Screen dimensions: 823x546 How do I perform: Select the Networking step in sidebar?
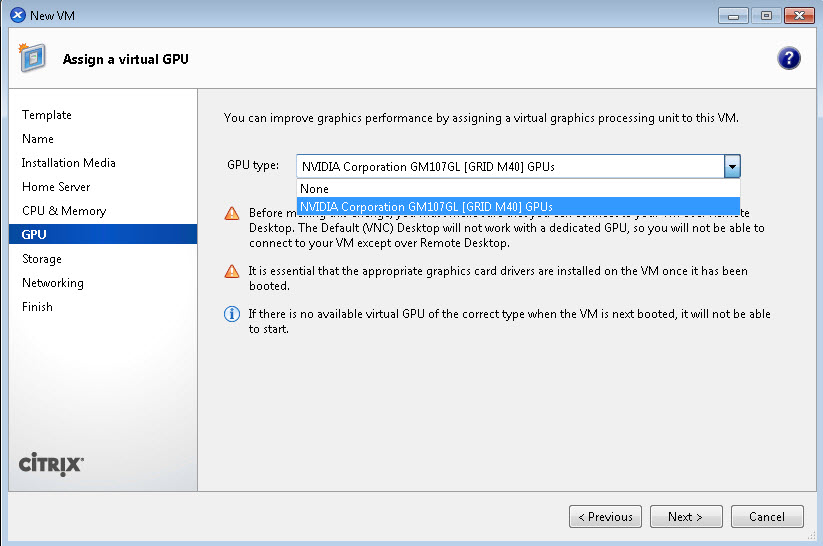(53, 283)
